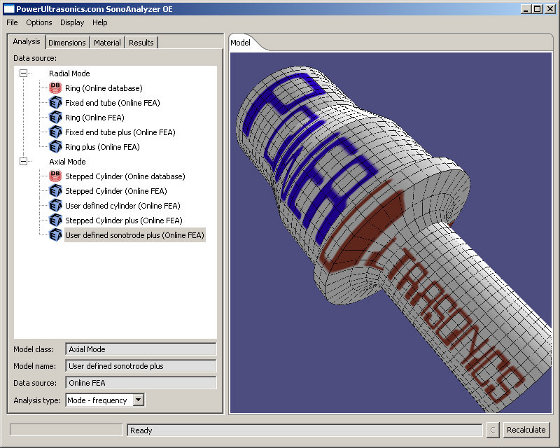Viewport: 560px width, 448px height.
Task: Open the Help menu
Action: click(x=100, y=22)
